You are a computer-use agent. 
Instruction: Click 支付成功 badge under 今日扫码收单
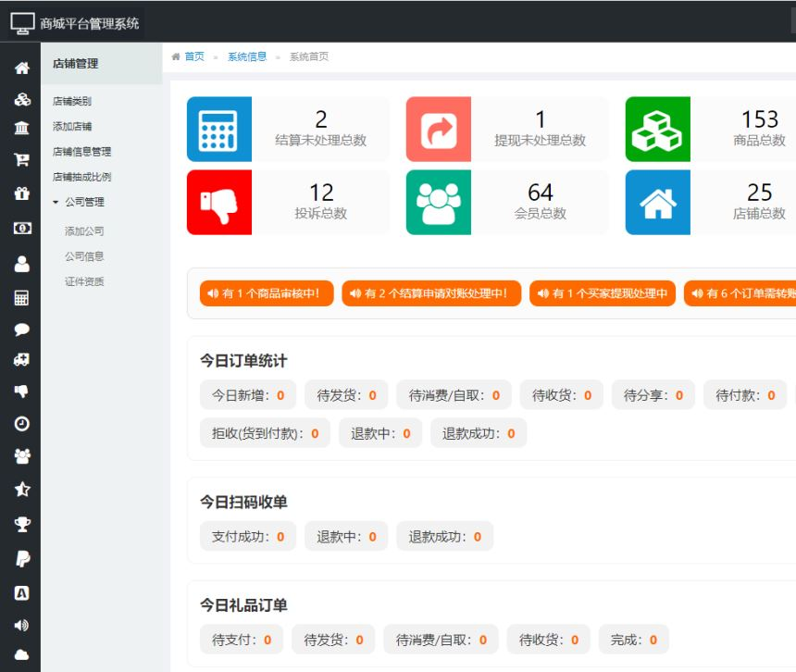point(248,537)
